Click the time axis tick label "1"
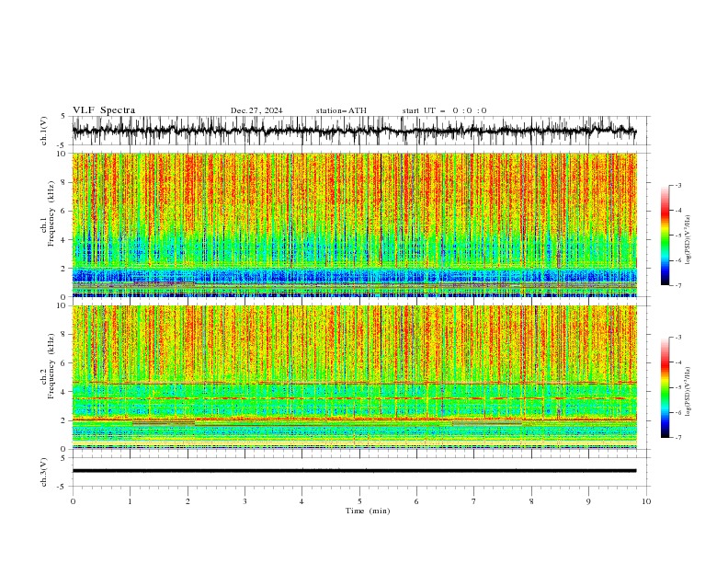The image size is (728, 563). (130, 501)
